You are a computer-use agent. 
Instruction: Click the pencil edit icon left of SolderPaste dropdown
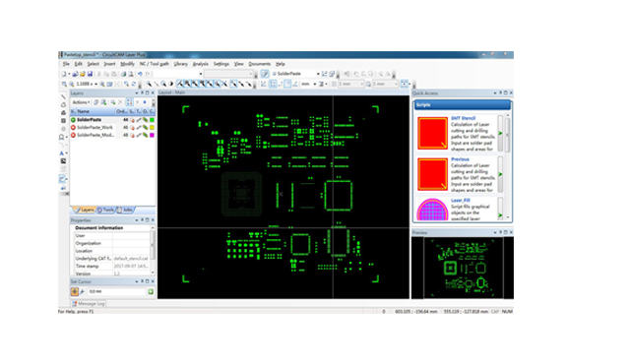pyautogui.click(x=265, y=74)
